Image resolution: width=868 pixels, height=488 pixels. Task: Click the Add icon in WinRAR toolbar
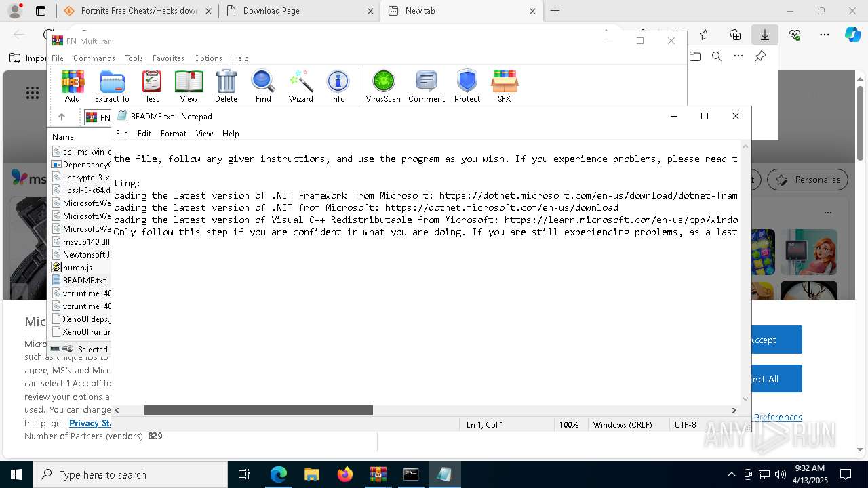pos(73,86)
